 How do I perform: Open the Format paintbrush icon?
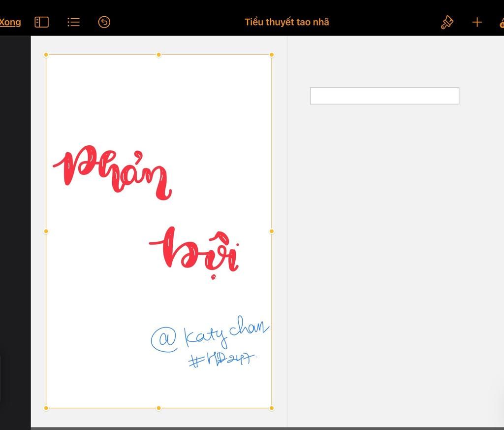point(447,22)
